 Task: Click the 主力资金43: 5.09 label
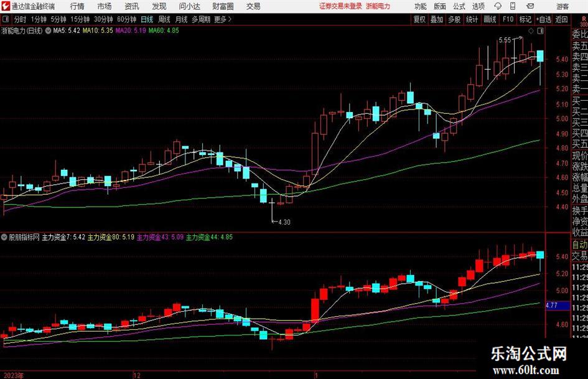pyautogui.click(x=160, y=237)
